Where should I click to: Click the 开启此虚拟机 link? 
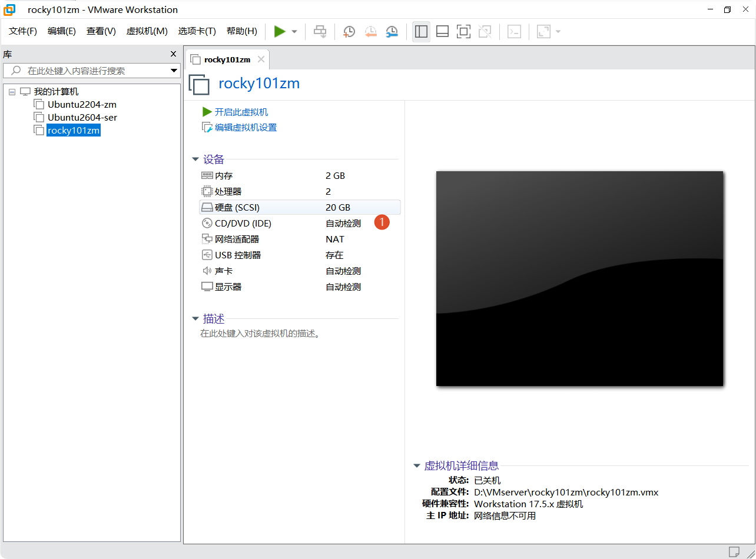pyautogui.click(x=241, y=112)
